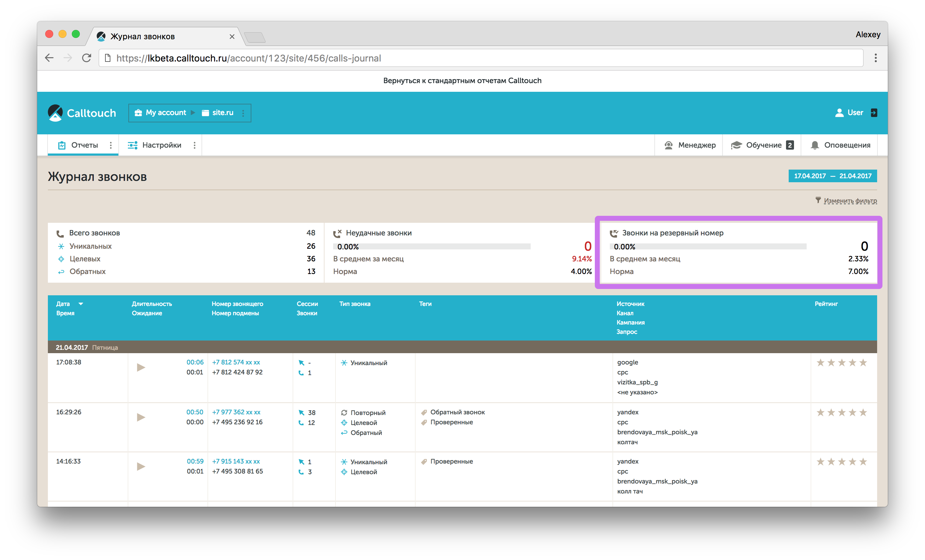Image resolution: width=925 pixels, height=560 pixels.
Task: Rate the 16:29:26 call one star
Action: 820,412
